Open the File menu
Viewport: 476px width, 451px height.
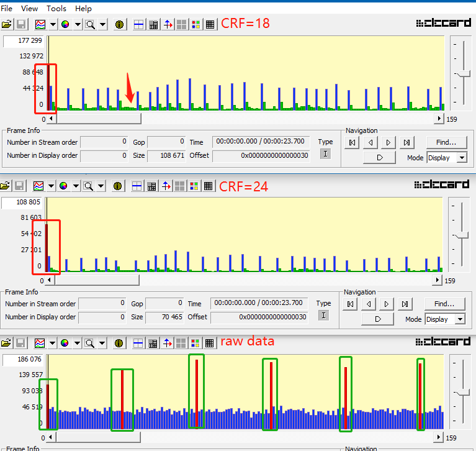(6, 9)
